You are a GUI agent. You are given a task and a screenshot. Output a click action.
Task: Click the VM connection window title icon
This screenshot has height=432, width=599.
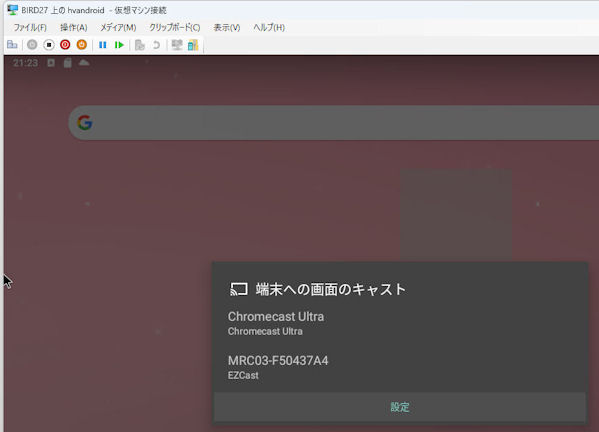point(13,10)
